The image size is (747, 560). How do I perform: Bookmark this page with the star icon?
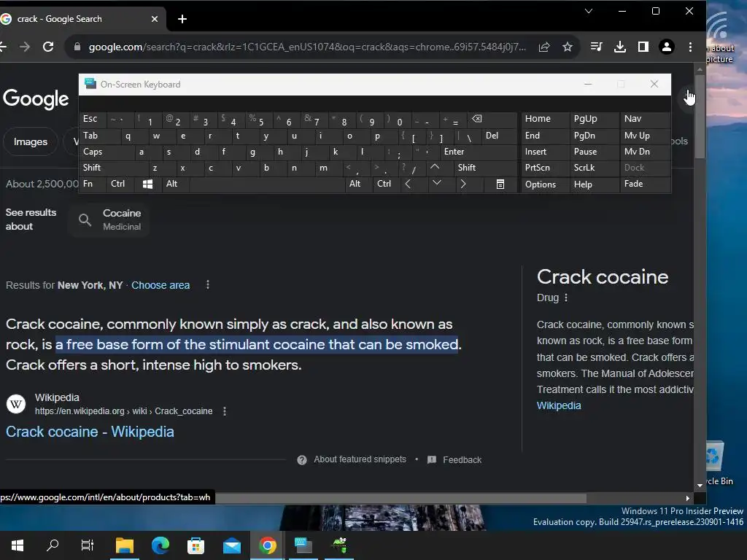pyautogui.click(x=567, y=47)
